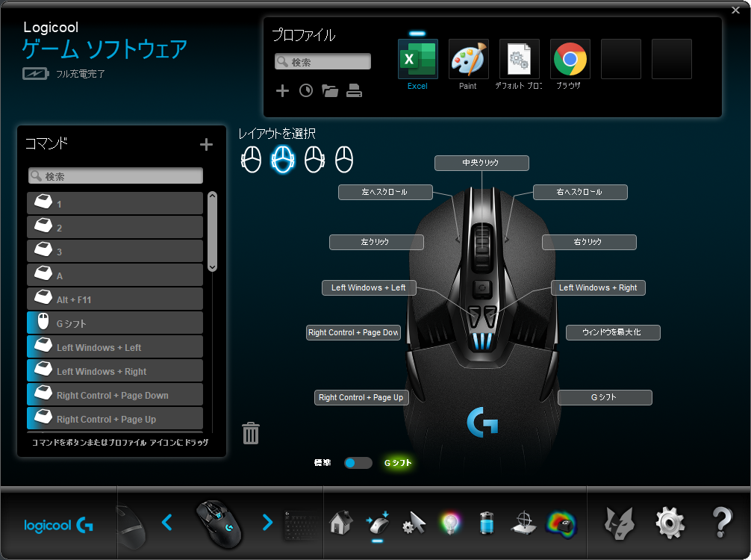Screen dimensions: 751x560
Task: Choose the fourth mouse layout option
Action: click(x=344, y=160)
